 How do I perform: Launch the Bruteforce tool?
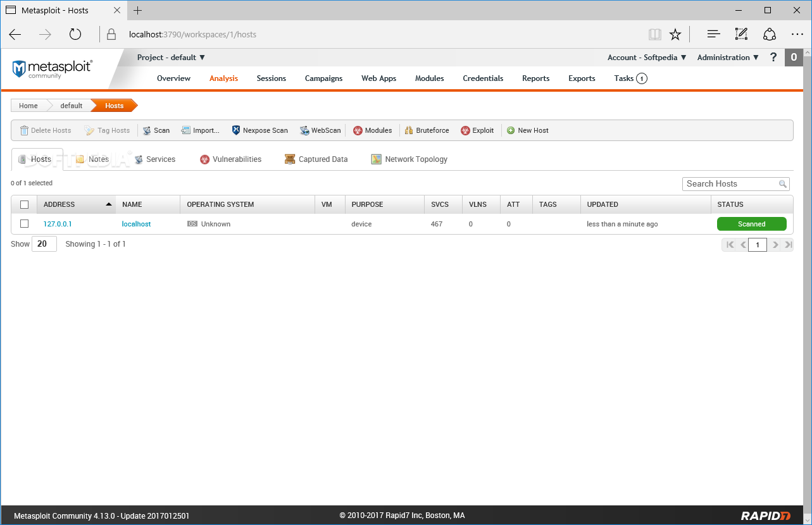427,130
